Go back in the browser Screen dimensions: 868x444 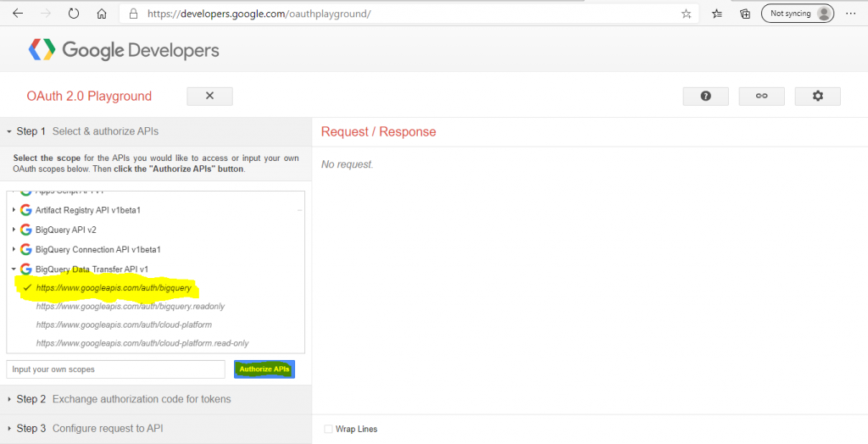click(18, 14)
